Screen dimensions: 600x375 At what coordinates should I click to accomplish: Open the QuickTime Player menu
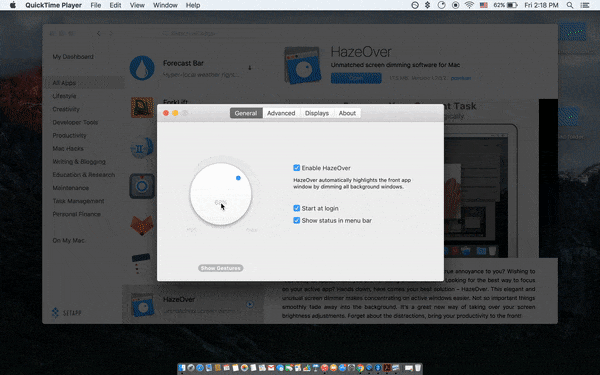pos(54,5)
